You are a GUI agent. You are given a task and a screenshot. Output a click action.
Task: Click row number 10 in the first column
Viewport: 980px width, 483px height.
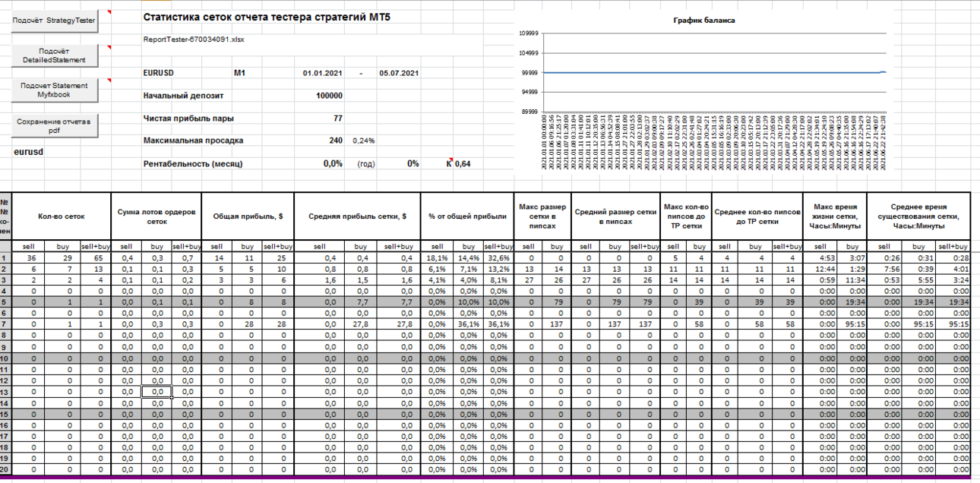pos(6,358)
